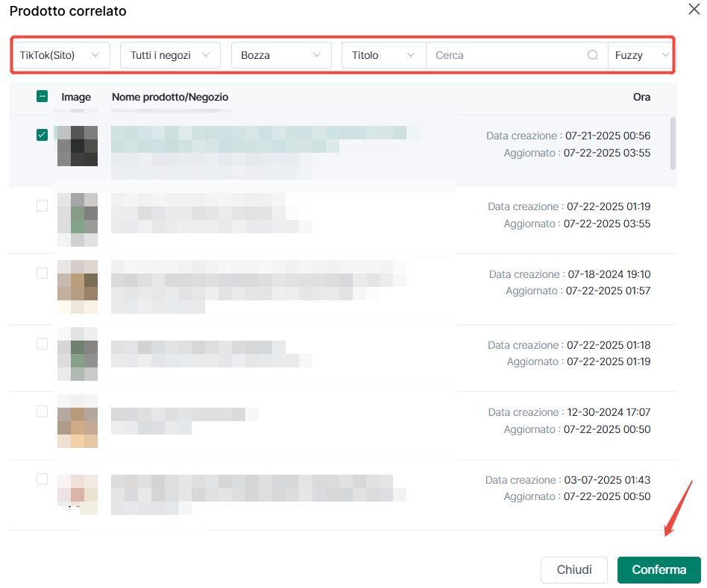
Task: Select the updated time 07-22-2025 01:57
Action: [x=609, y=291]
